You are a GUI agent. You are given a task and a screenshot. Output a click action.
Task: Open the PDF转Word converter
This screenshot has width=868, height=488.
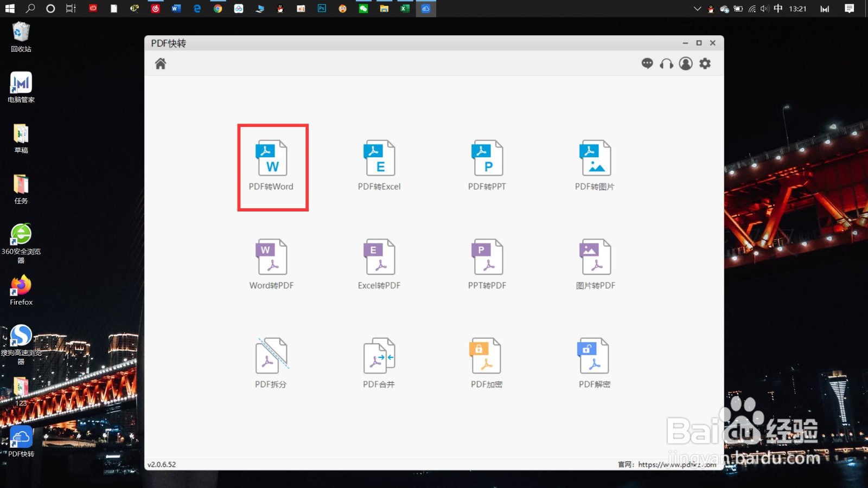click(x=272, y=165)
